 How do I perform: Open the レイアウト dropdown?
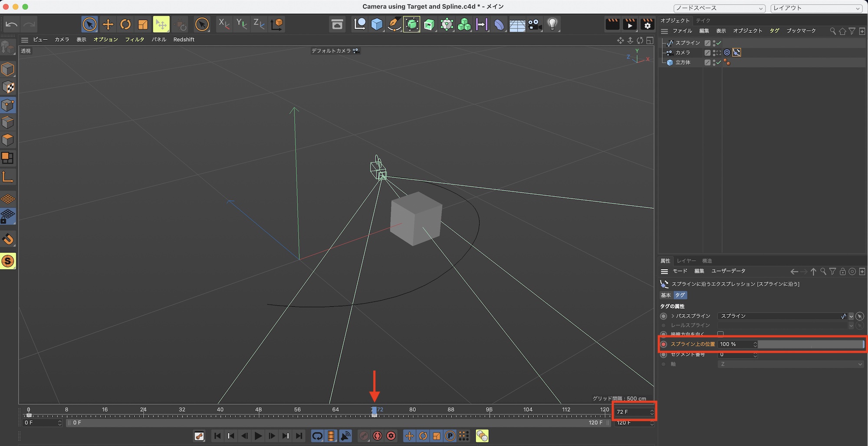click(x=816, y=8)
